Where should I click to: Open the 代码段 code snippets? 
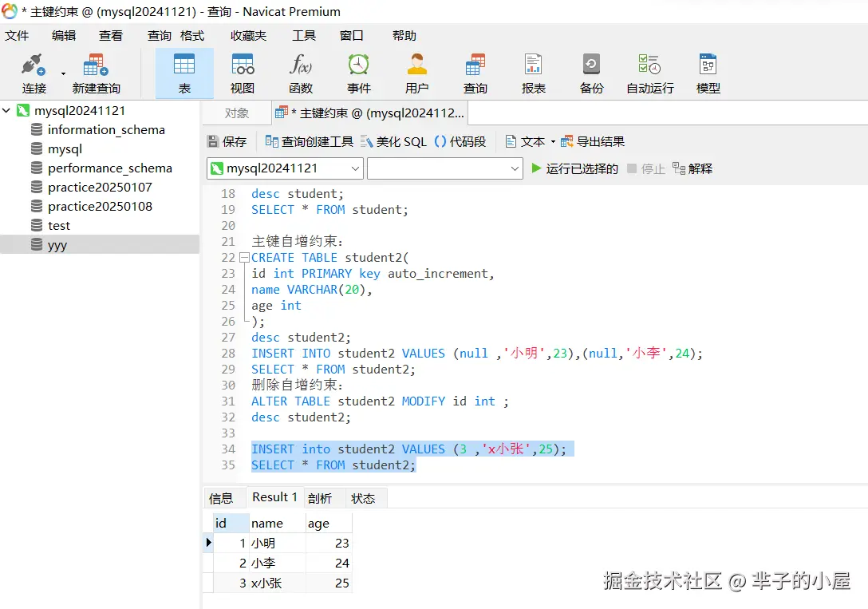(460, 142)
